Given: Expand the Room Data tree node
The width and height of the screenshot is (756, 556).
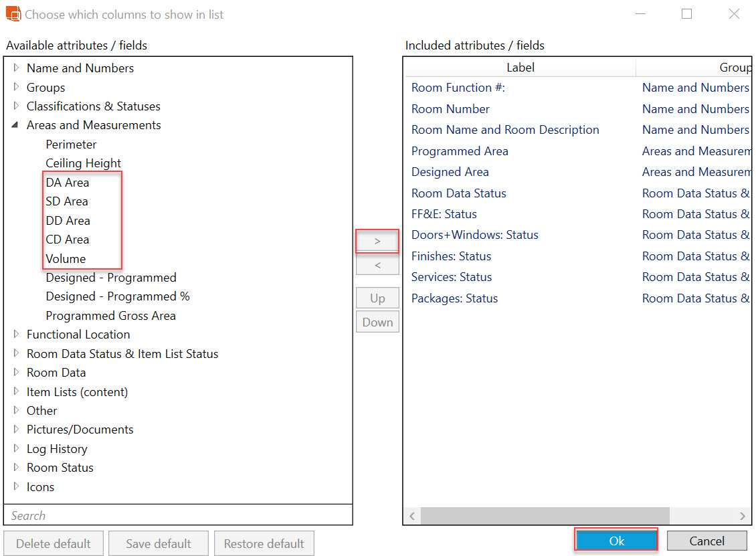Looking at the screenshot, I should coord(17,373).
